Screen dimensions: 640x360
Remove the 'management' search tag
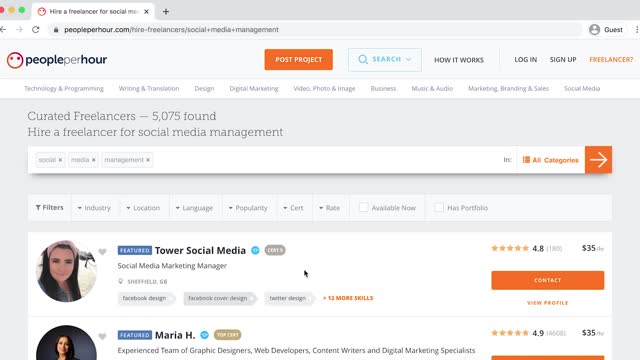[x=148, y=160]
